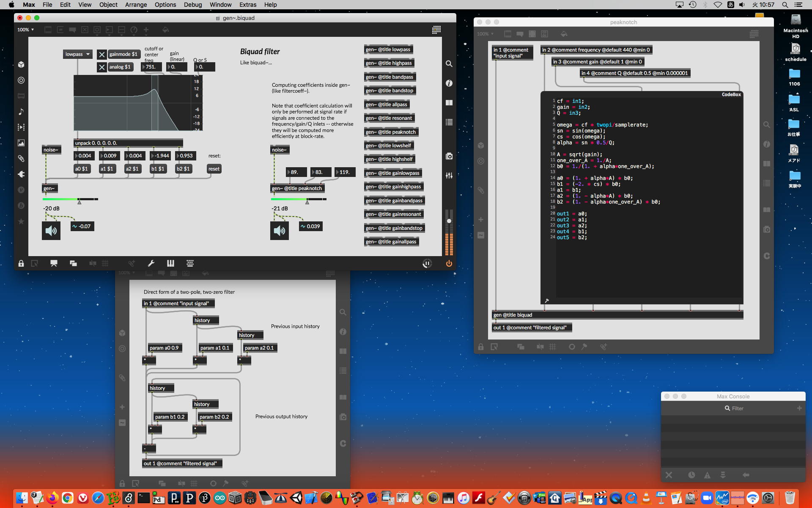This screenshot has height=508, width=812.
Task: Open the lowpass filter type dropdown
Action: pyautogui.click(x=78, y=54)
